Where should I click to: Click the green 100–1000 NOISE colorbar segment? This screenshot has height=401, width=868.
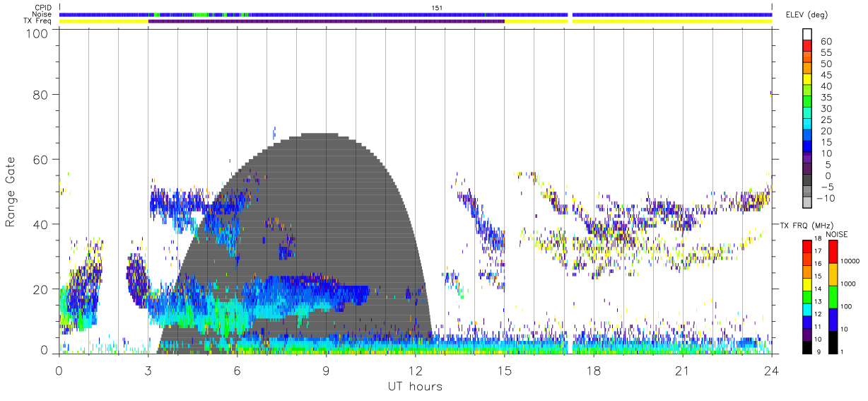pyautogui.click(x=833, y=297)
